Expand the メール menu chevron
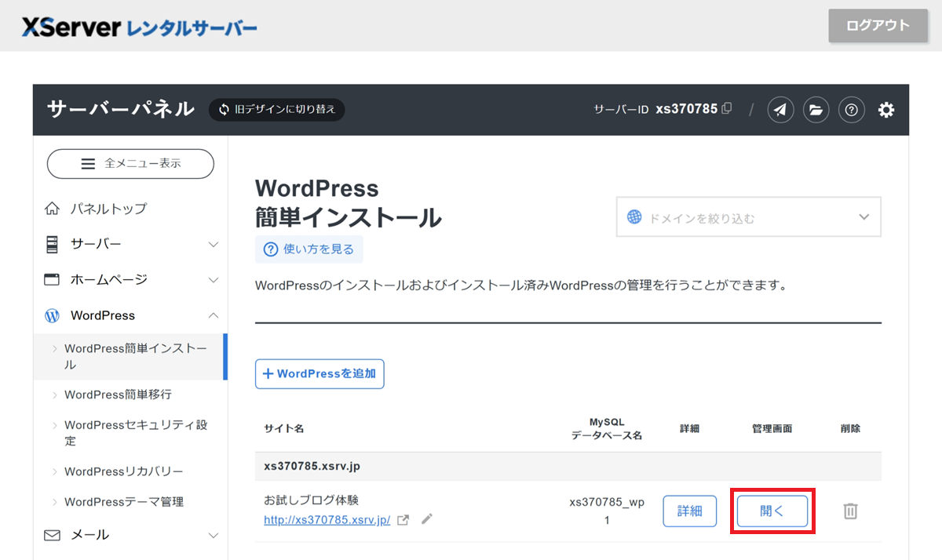The image size is (942, 560). click(x=213, y=535)
